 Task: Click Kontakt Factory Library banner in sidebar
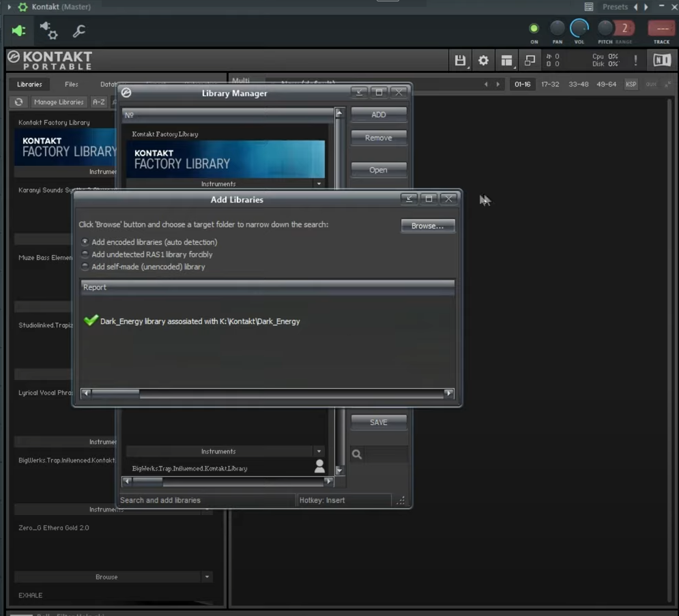click(66, 147)
